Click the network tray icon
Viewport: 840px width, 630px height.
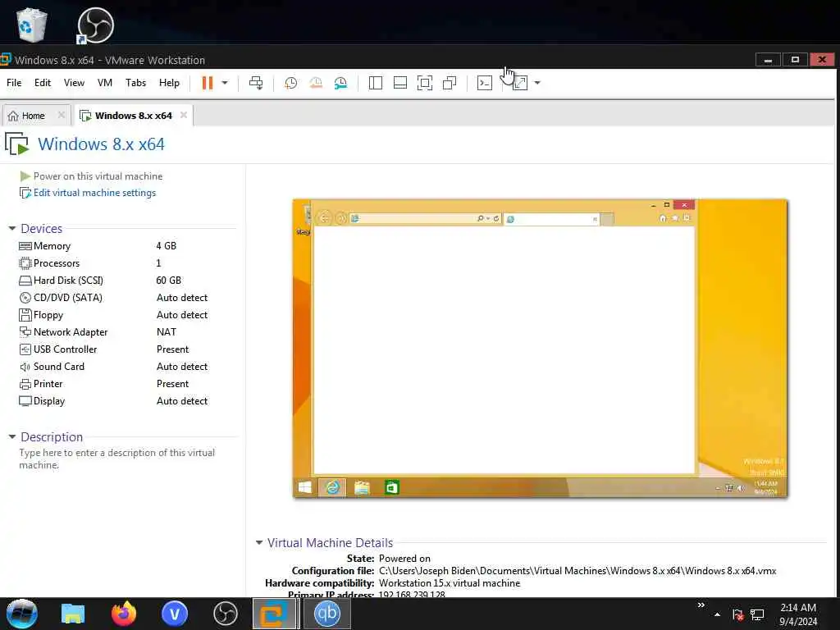757,614
